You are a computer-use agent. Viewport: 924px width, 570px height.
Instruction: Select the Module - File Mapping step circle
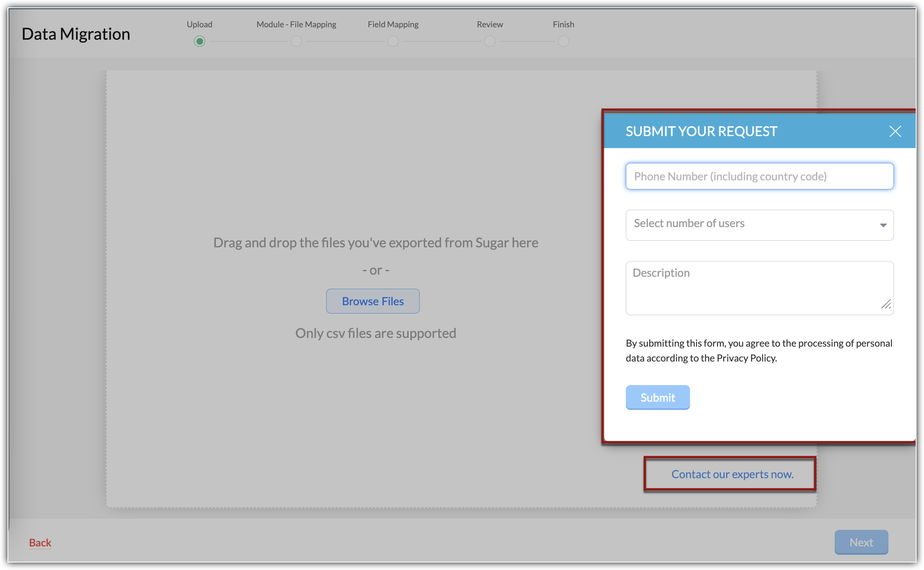click(x=296, y=41)
